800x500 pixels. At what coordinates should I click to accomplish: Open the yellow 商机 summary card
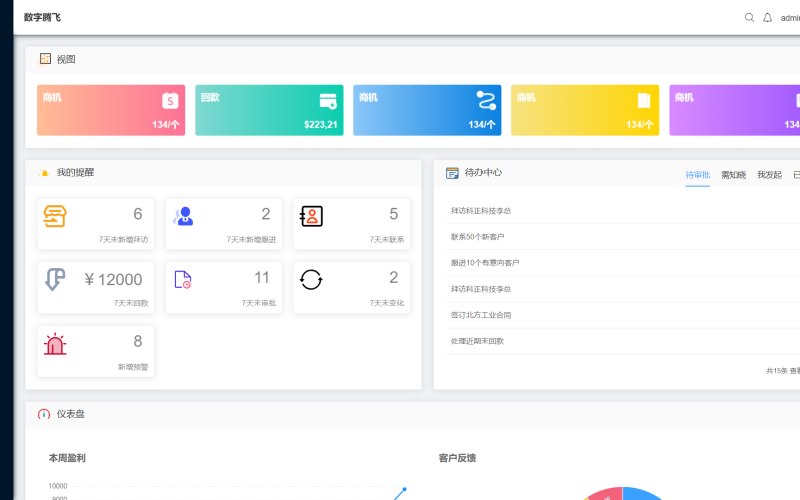click(x=585, y=110)
